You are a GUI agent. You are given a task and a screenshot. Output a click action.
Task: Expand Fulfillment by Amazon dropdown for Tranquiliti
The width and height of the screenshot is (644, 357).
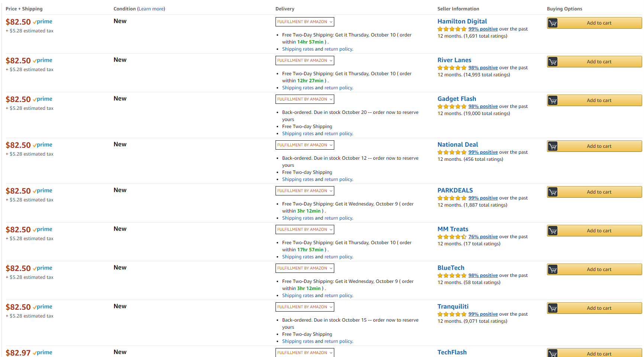(305, 307)
